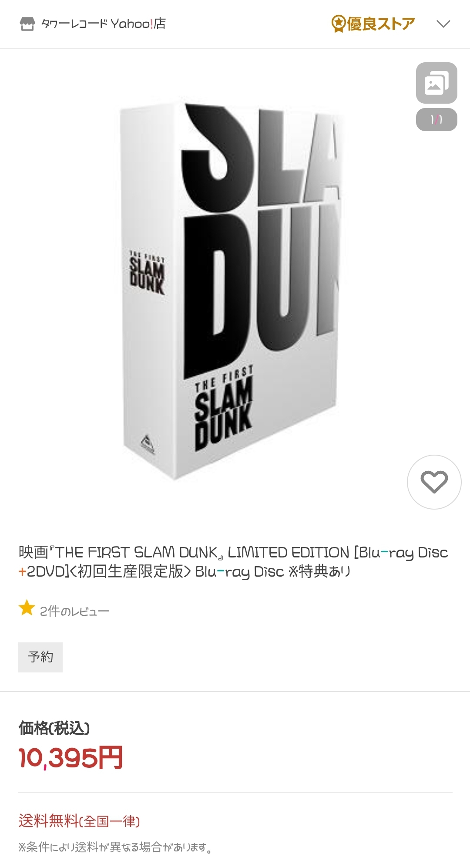View the SLAM DUNK product image
Image resolution: width=470 pixels, height=868 pixels.
click(x=230, y=291)
